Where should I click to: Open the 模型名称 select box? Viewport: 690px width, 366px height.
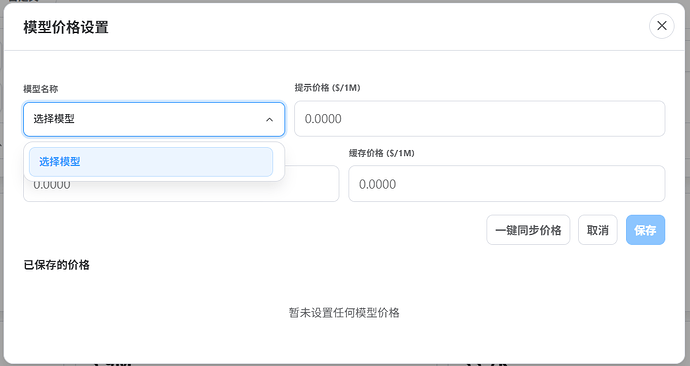pos(154,119)
